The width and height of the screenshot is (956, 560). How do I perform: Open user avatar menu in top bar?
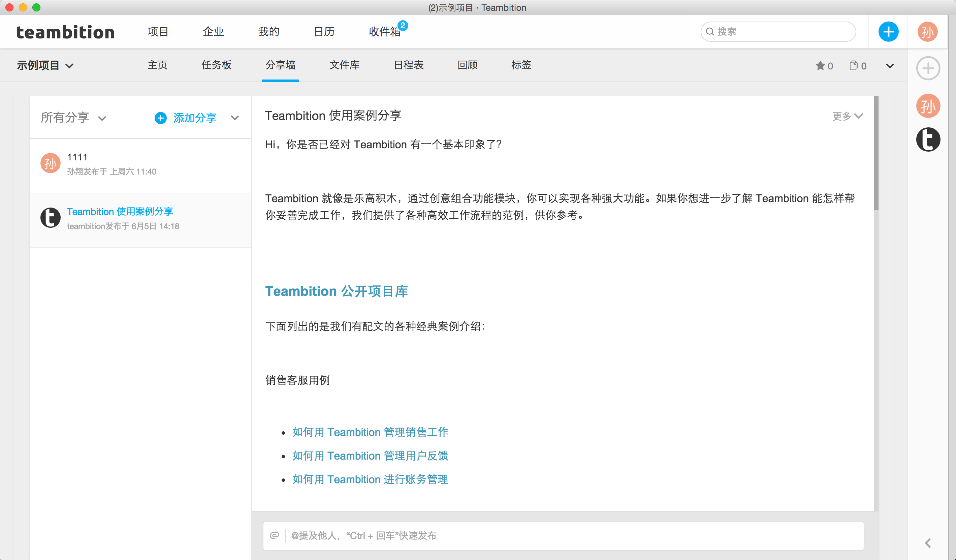(x=927, y=32)
